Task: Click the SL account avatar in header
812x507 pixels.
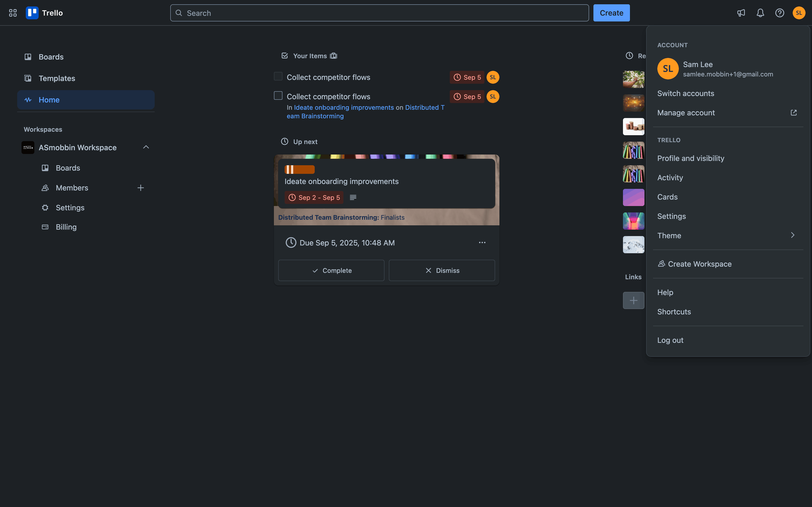Action: pos(799,13)
